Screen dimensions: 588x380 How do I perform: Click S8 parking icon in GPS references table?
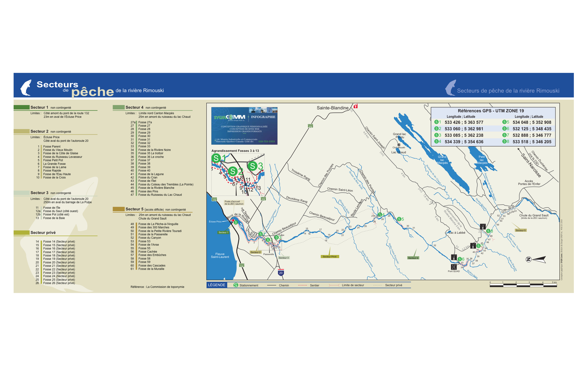[x=504, y=141]
